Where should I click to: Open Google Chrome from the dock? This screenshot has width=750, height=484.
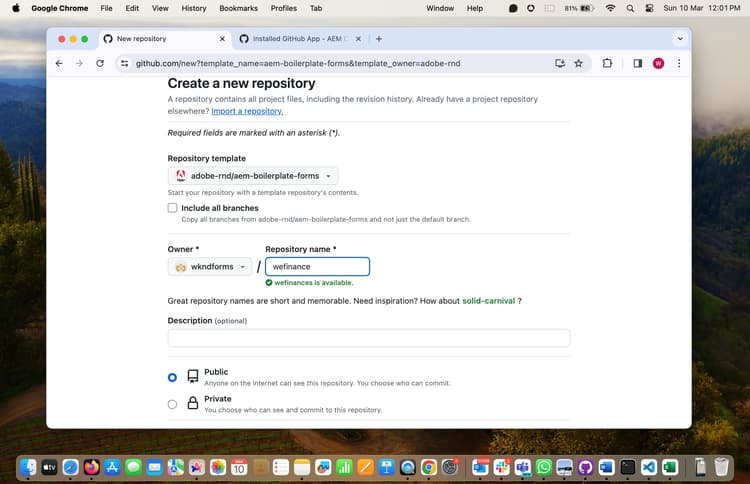(x=429, y=467)
